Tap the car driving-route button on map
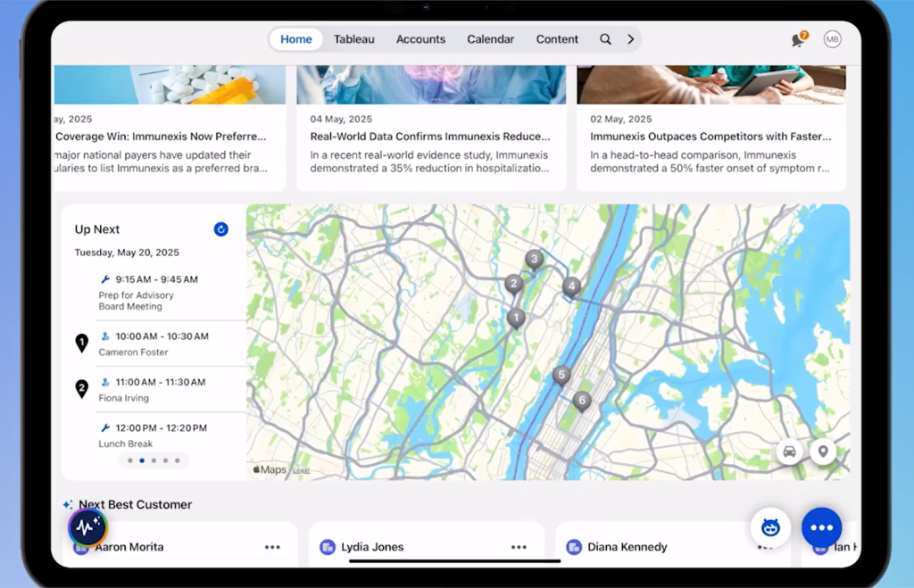Viewport: 914px width, 588px height. coord(789,451)
